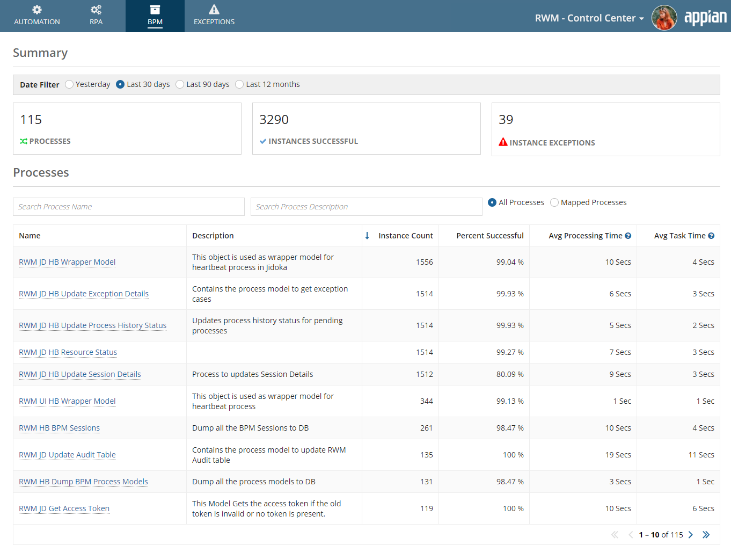This screenshot has width=731, height=560.
Task: Select Yesterday date filter
Action: (69, 84)
